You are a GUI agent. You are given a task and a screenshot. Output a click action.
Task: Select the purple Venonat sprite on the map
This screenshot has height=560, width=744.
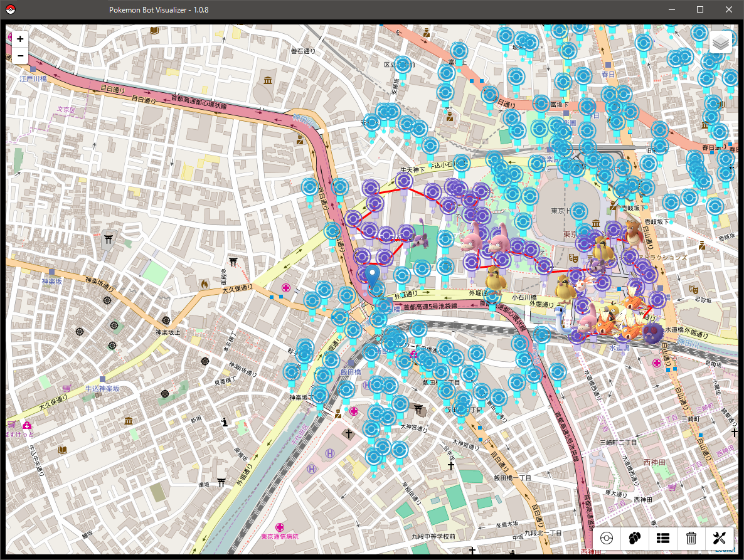(654, 332)
